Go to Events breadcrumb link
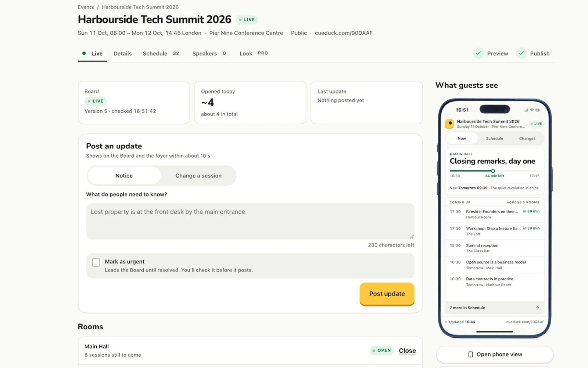The height and width of the screenshot is (368, 588). [x=86, y=7]
